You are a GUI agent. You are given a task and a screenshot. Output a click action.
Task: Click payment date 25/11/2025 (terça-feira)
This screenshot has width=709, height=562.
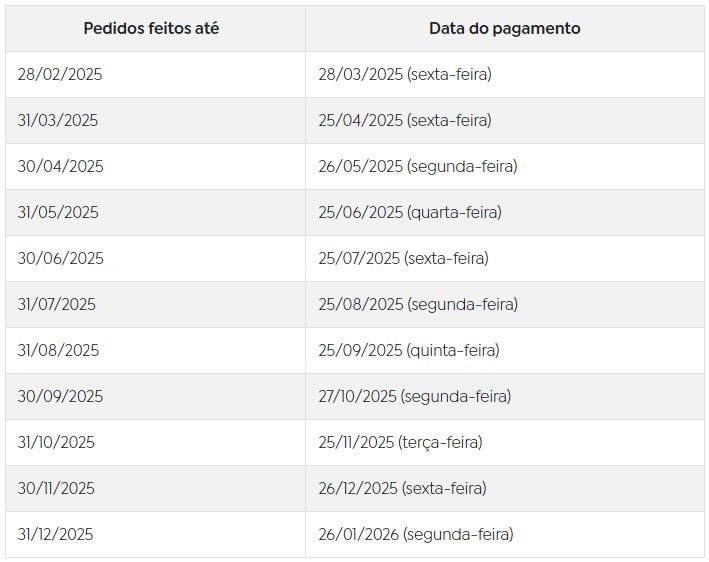400,442
